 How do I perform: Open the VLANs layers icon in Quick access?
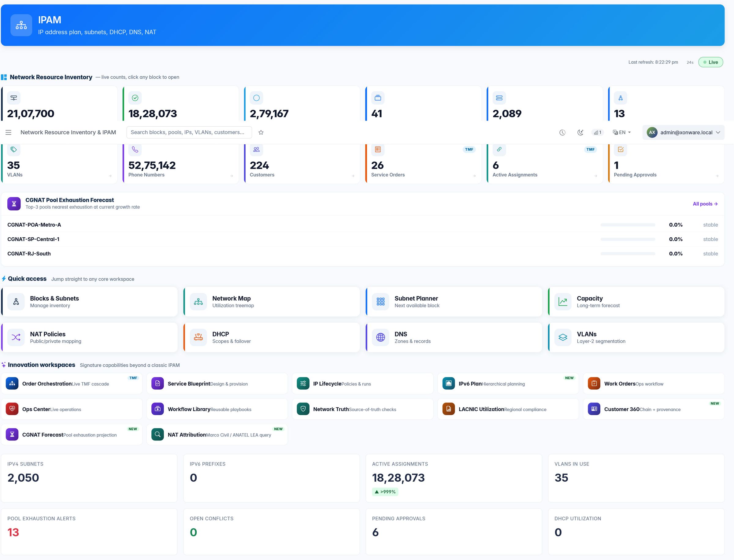coord(563,337)
